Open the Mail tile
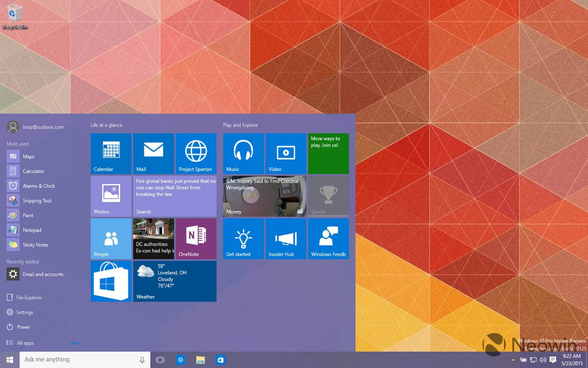Image resolution: width=588 pixels, height=368 pixels. coord(154,153)
